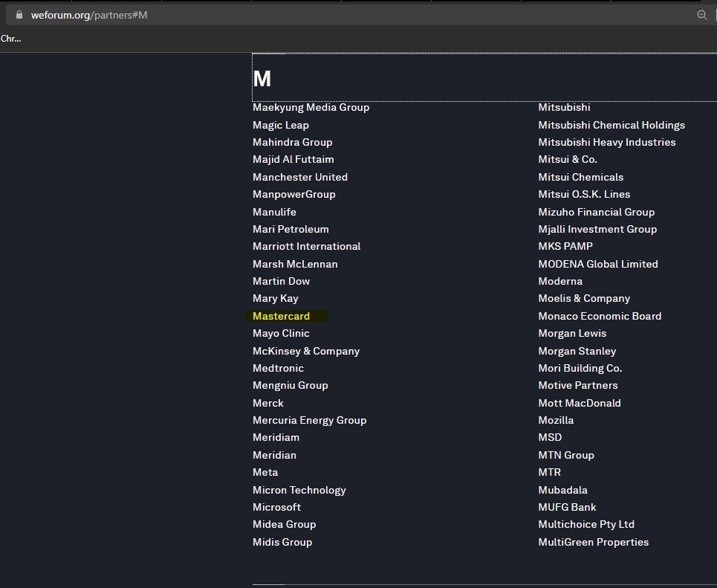Open the Mozilla link
The height and width of the screenshot is (588, 717).
pos(556,420)
